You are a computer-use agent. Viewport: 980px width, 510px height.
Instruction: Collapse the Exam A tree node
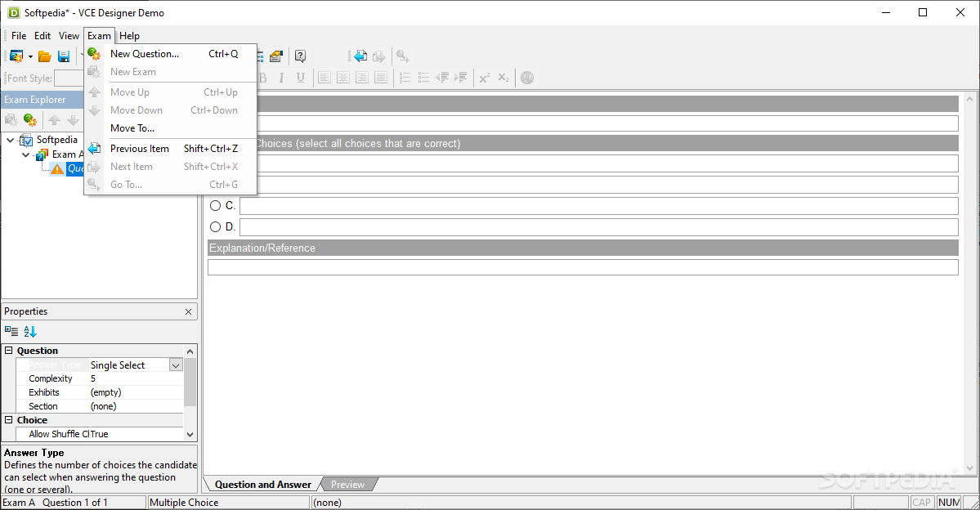pos(25,154)
